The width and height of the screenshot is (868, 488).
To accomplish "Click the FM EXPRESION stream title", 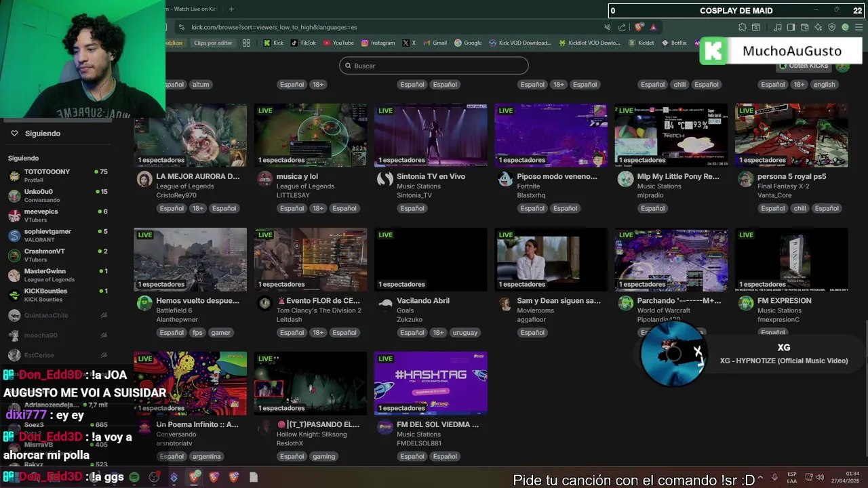I will [x=784, y=301].
